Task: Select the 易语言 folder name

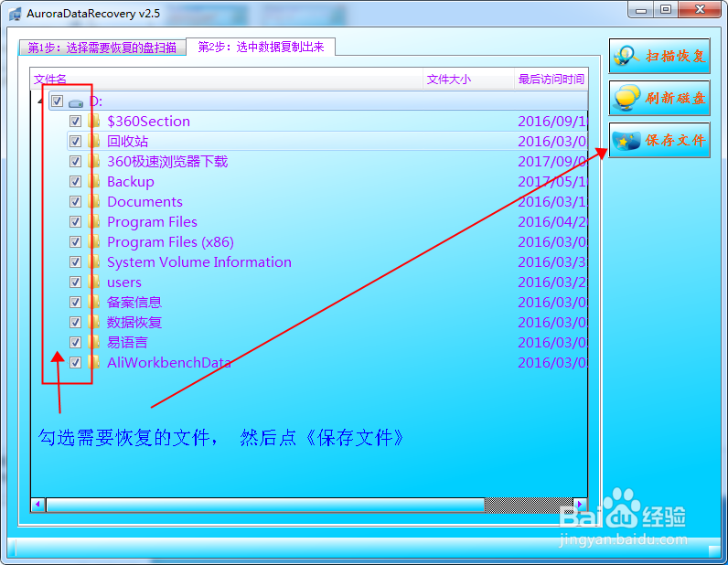Action: (127, 342)
